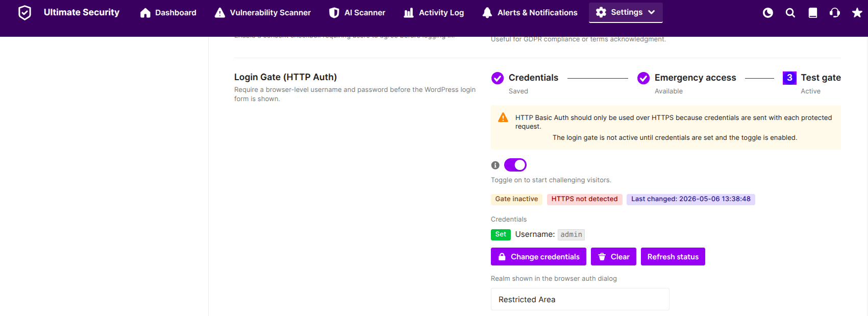Click the Settings chevron arrow
The width and height of the screenshot is (868, 316).
click(x=652, y=12)
